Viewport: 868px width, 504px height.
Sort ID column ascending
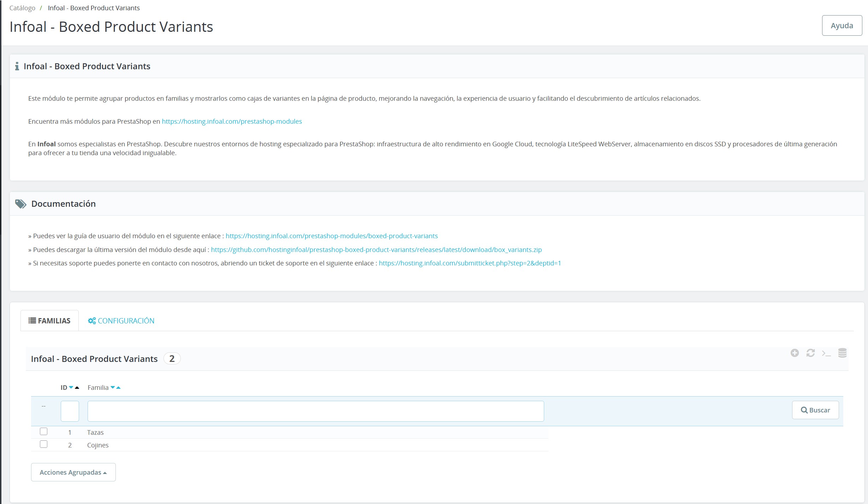[77, 387]
